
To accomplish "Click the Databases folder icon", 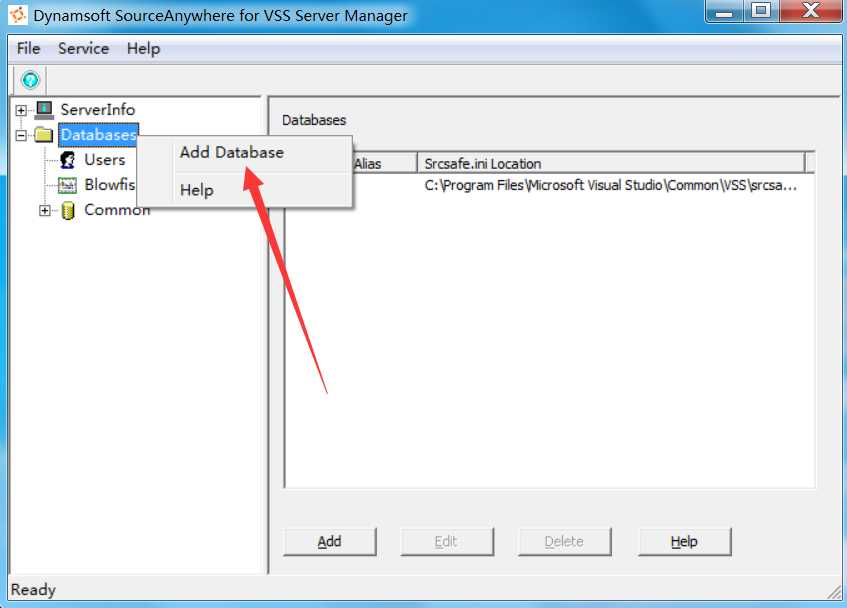I will point(43,134).
